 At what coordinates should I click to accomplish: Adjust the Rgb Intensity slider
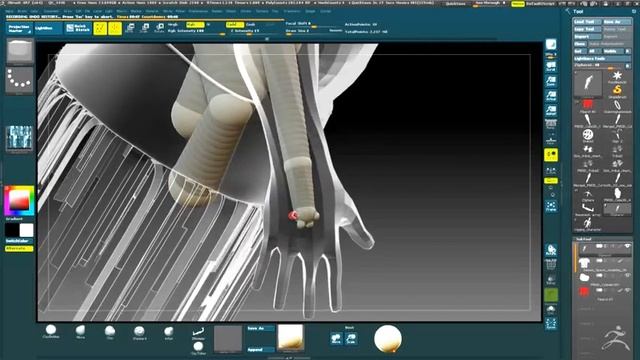coord(196,31)
